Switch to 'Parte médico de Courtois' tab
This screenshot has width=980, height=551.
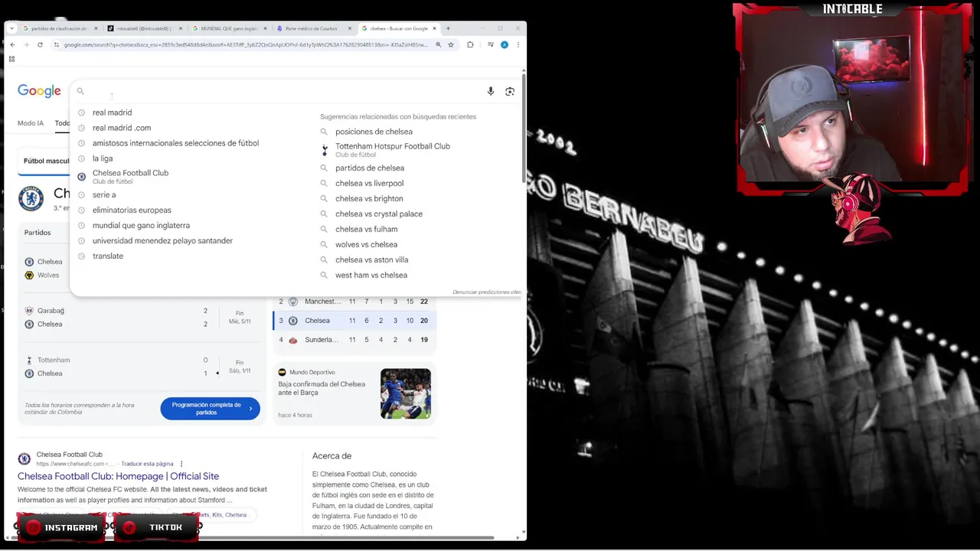pos(314,28)
